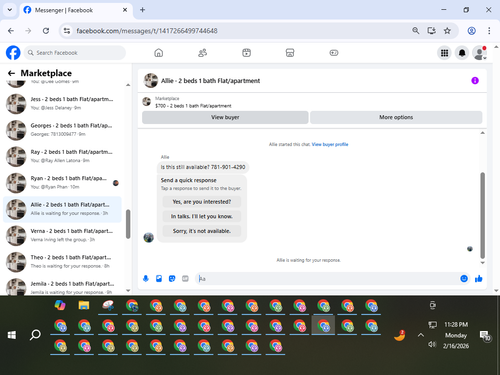The image size is (500, 375).
Task: Click the chat list scrollbar thumb
Action: pyautogui.click(x=128, y=224)
